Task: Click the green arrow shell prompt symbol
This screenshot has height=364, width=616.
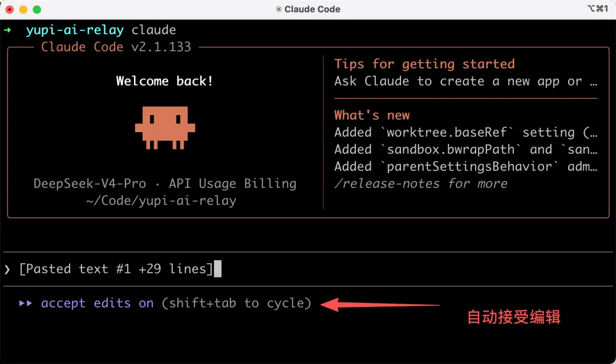Action: pyautogui.click(x=7, y=30)
